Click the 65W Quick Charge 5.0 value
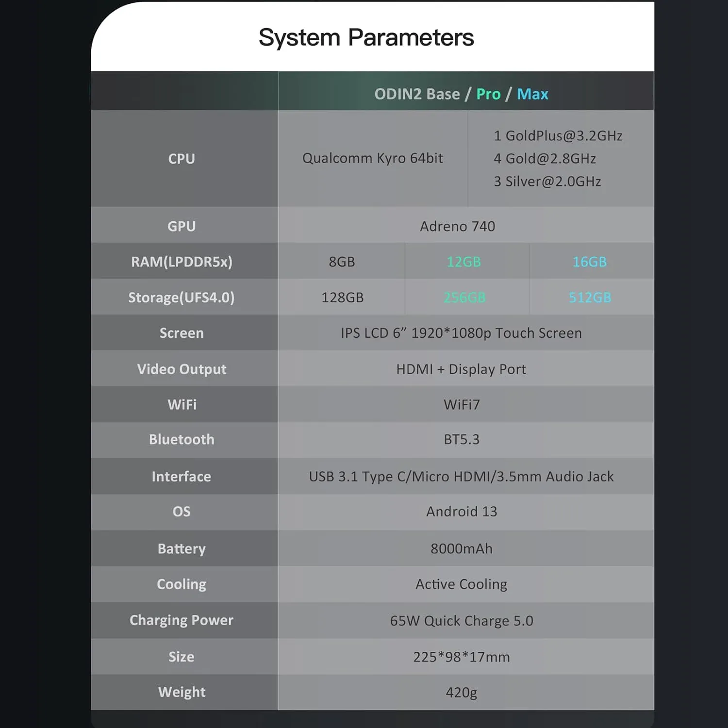728x728 pixels. click(462, 620)
